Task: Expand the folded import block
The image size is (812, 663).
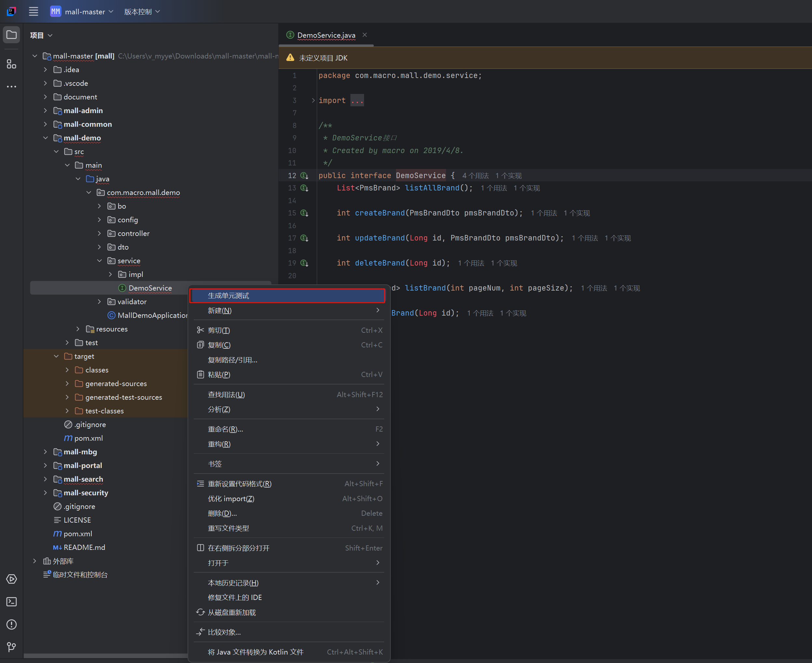Action: (x=313, y=100)
